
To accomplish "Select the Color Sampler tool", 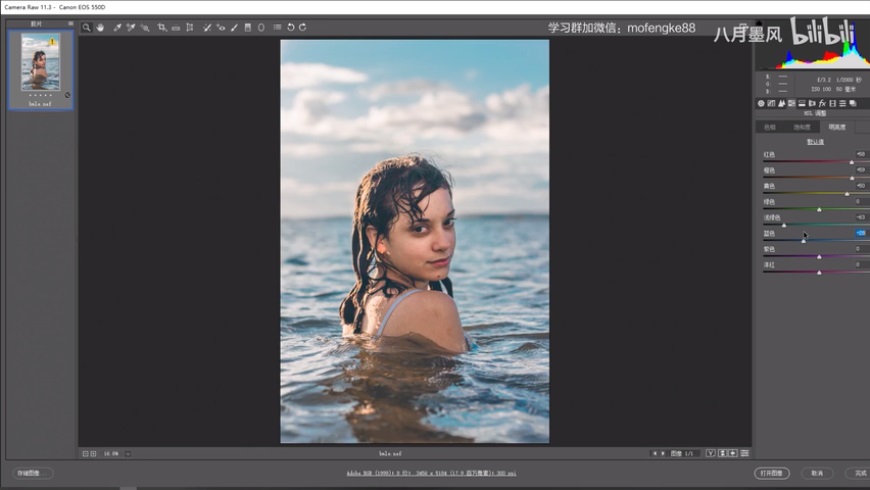I will (x=131, y=27).
